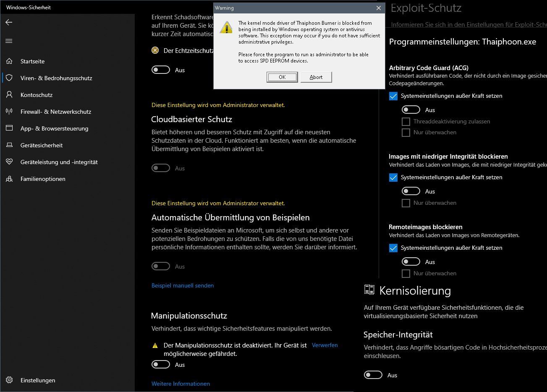Uncheck Systemeinstellungen außer Kraft setzen under ACG
The width and height of the screenshot is (547, 392).
(393, 96)
